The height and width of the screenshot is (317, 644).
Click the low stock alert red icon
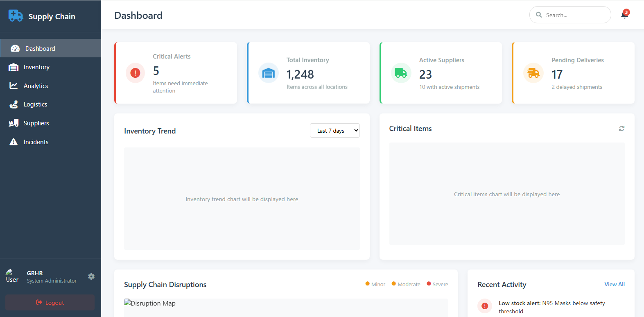pyautogui.click(x=485, y=306)
